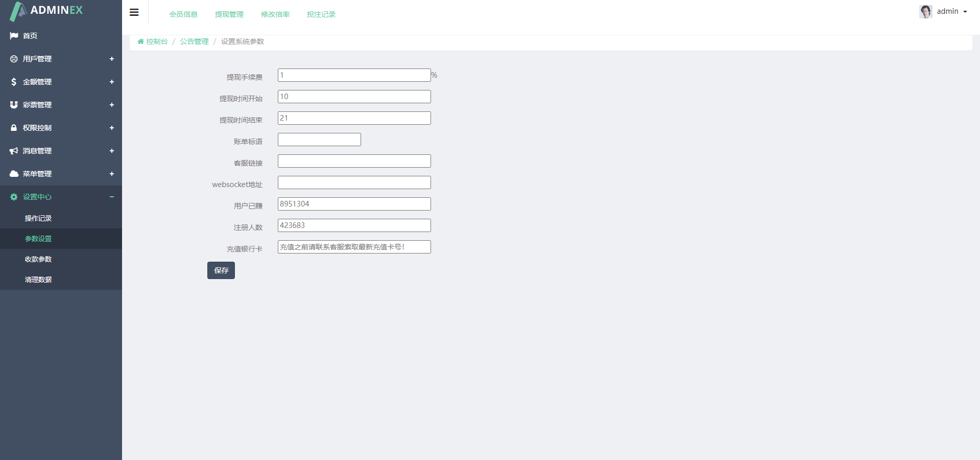Image resolution: width=980 pixels, height=460 pixels.
Task: Click the 用户管理 face icon in sidebar
Action: [14, 59]
